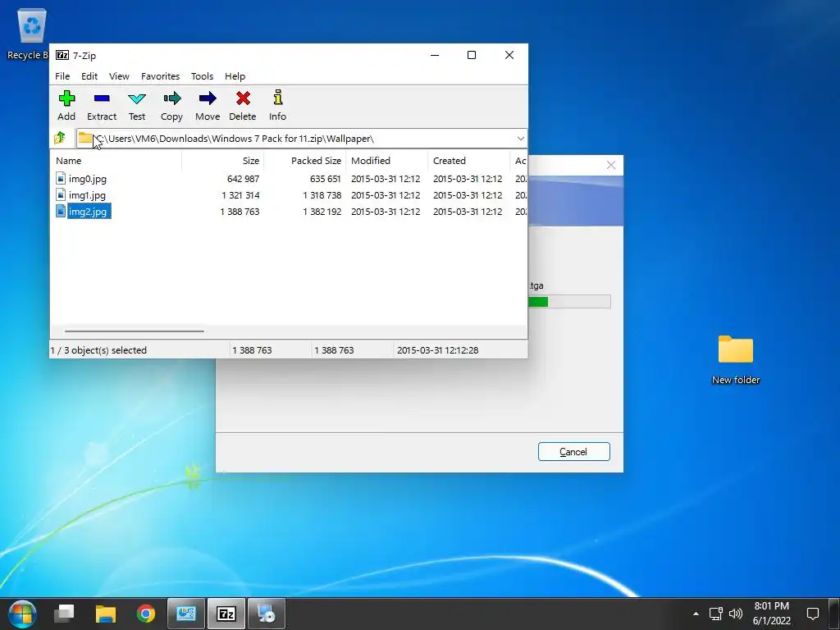Viewport: 840px width, 630px height.
Task: Close the progress dialog behind 7-Zip
Action: coord(610,165)
